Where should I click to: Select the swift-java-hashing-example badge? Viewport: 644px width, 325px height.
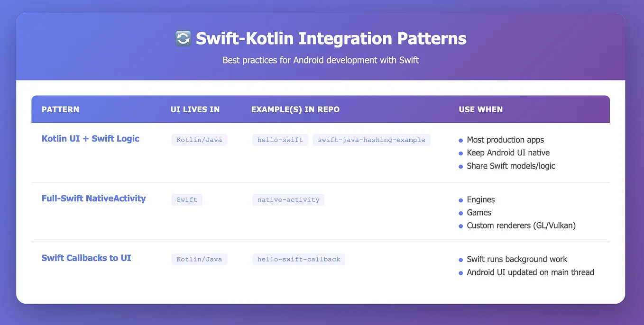tap(371, 140)
